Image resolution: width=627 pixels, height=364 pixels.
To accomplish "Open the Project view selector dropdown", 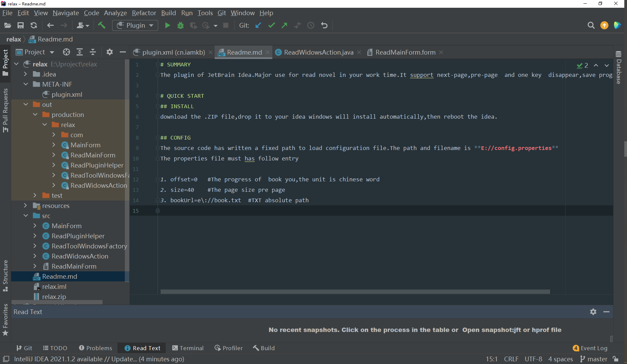I will 35,52.
